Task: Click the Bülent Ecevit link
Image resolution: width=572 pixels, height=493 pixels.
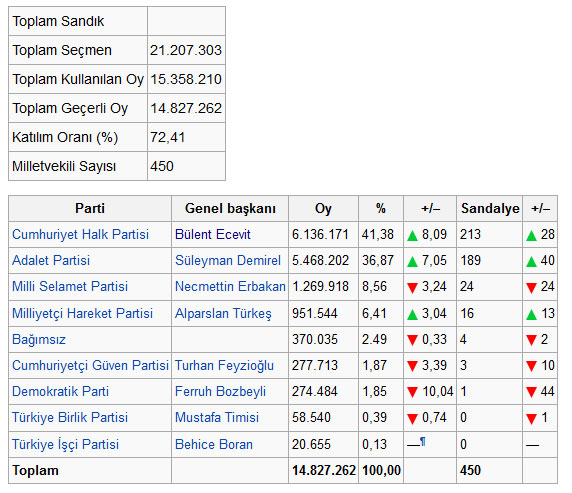Action: [213, 234]
